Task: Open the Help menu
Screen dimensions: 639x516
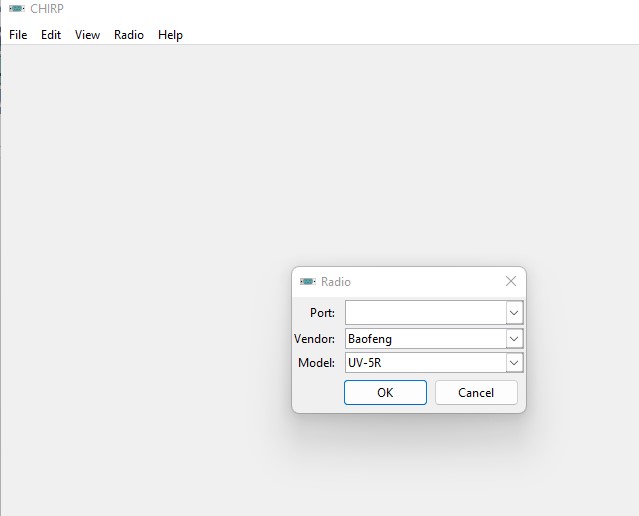Action: pyautogui.click(x=170, y=35)
